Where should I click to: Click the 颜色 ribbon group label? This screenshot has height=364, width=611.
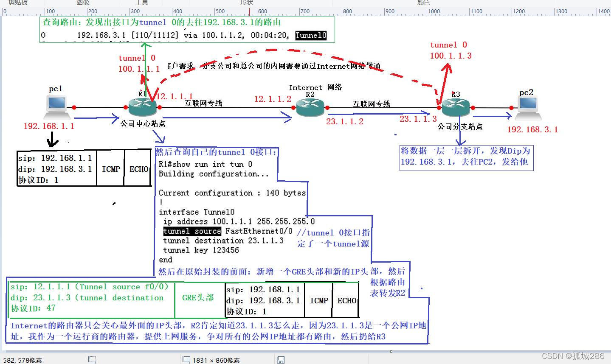(x=423, y=3)
